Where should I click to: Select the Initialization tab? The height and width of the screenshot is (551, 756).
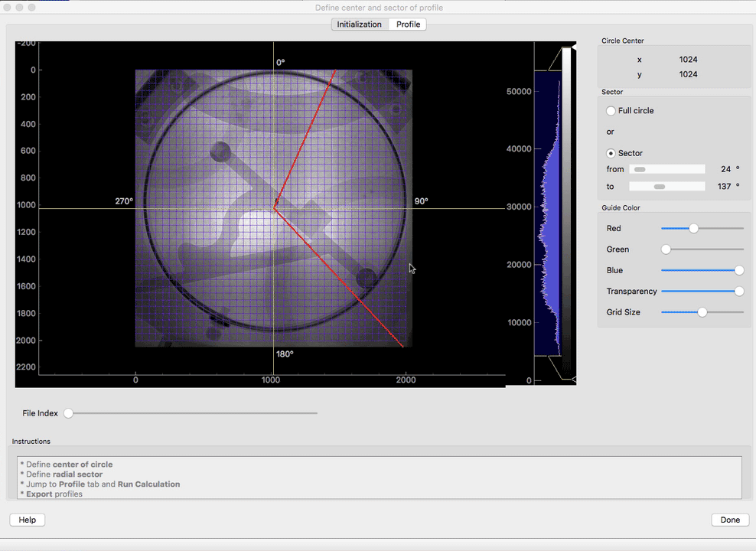(359, 24)
